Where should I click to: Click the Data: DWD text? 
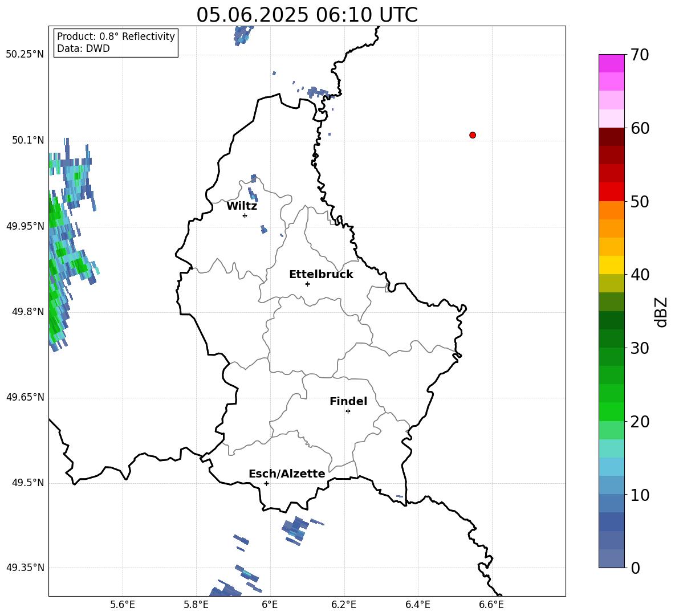tap(83, 48)
